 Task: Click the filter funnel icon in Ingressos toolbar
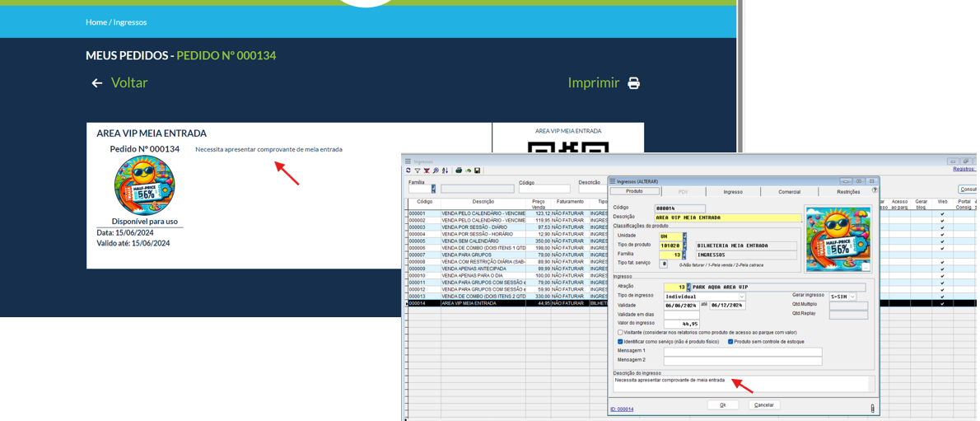point(418,171)
